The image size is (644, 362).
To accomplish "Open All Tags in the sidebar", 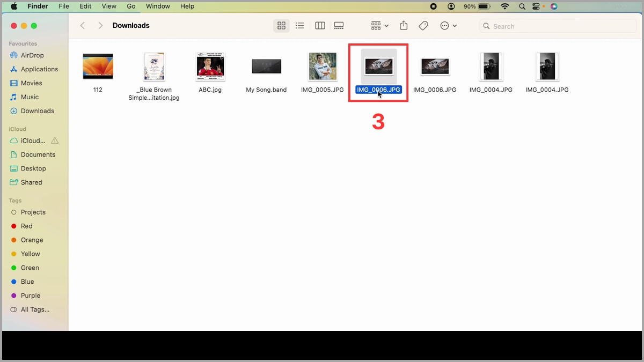I will [x=35, y=309].
